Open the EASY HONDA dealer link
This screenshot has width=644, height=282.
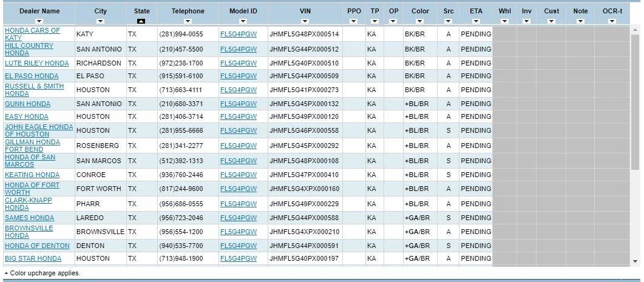(26, 116)
